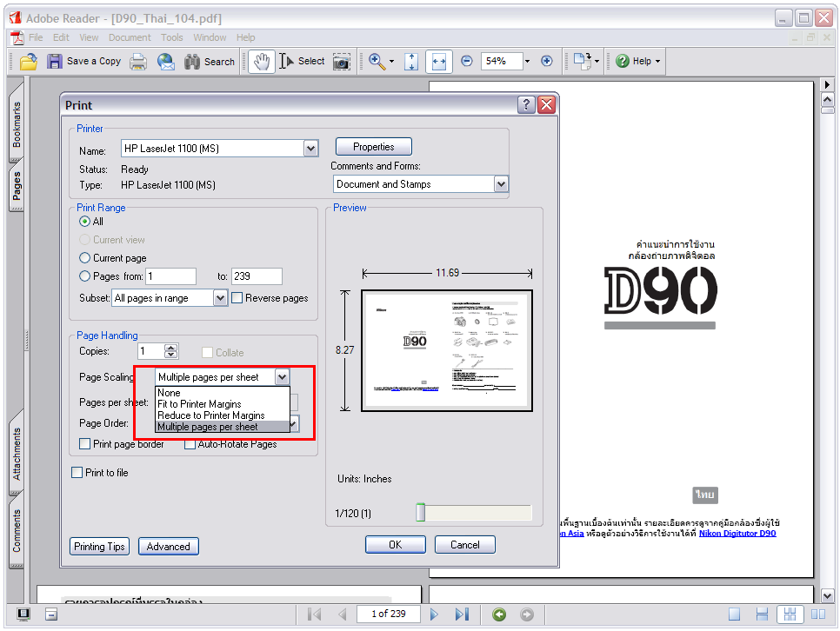Image resolution: width=840 pixels, height=631 pixels.
Task: Open the zoom percentage dropdown arrow
Action: tap(527, 61)
